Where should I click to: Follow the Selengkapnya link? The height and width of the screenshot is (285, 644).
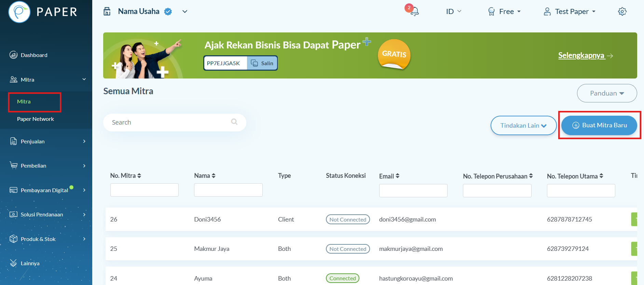pos(586,55)
